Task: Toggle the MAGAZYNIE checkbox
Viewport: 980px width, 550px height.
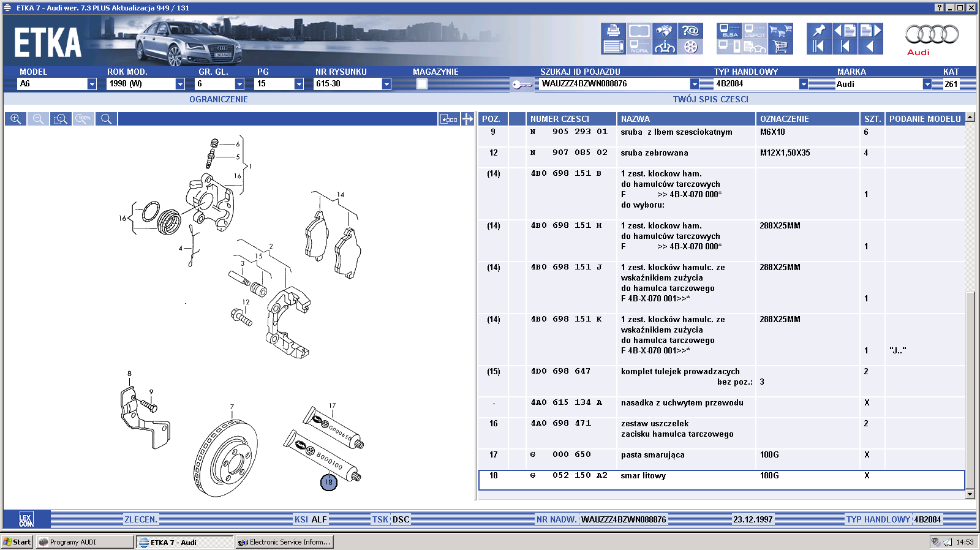Action: click(x=422, y=84)
